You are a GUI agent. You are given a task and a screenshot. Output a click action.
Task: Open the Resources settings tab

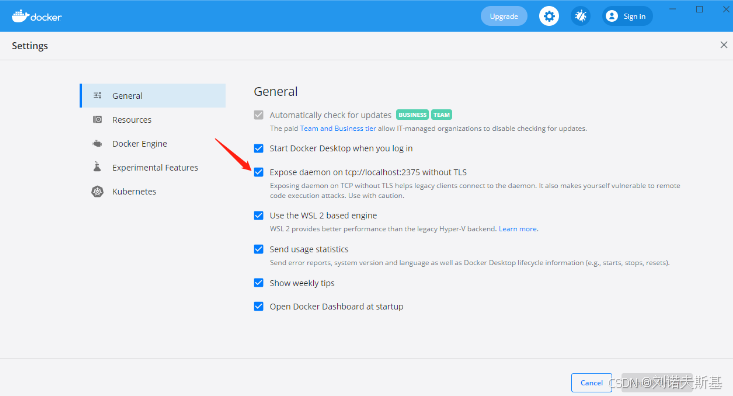click(x=153, y=120)
